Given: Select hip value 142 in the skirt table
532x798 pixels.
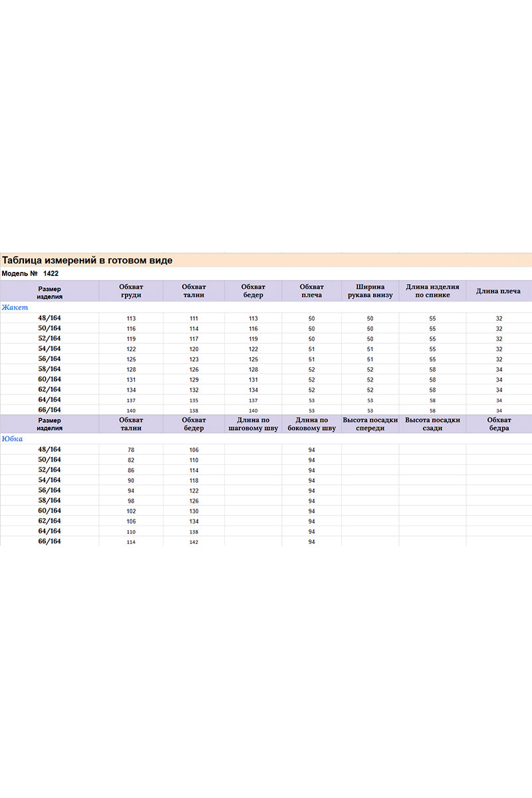Looking at the screenshot, I should pyautogui.click(x=194, y=543).
